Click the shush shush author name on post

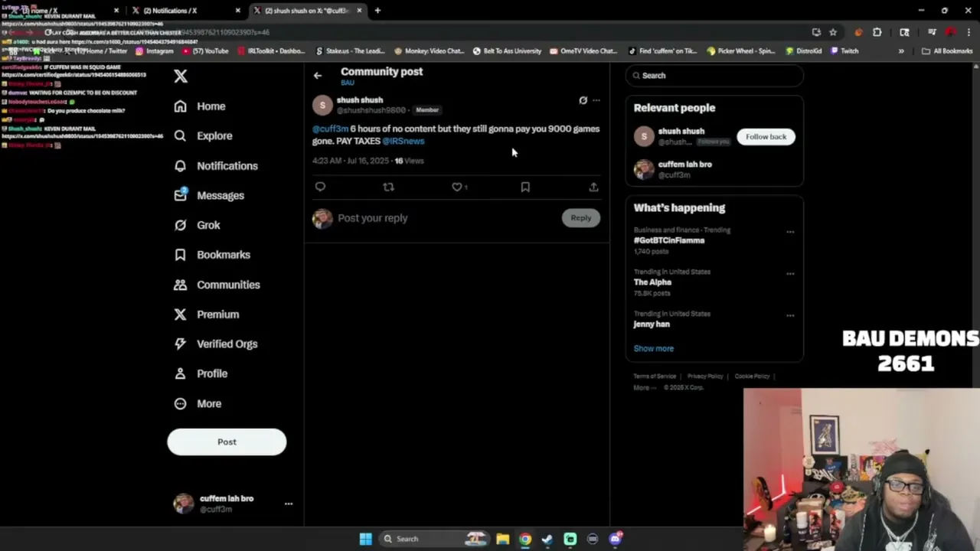(x=360, y=99)
